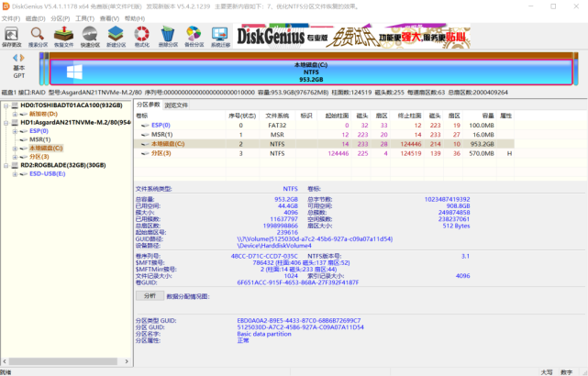Click the 起始柱面 column header
This screenshot has width=588, height=376.
(x=334, y=116)
